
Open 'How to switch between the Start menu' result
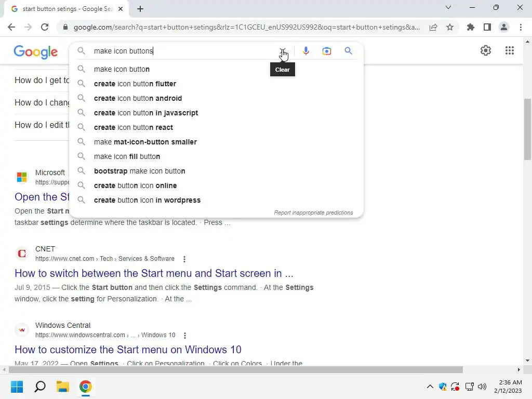(154, 273)
